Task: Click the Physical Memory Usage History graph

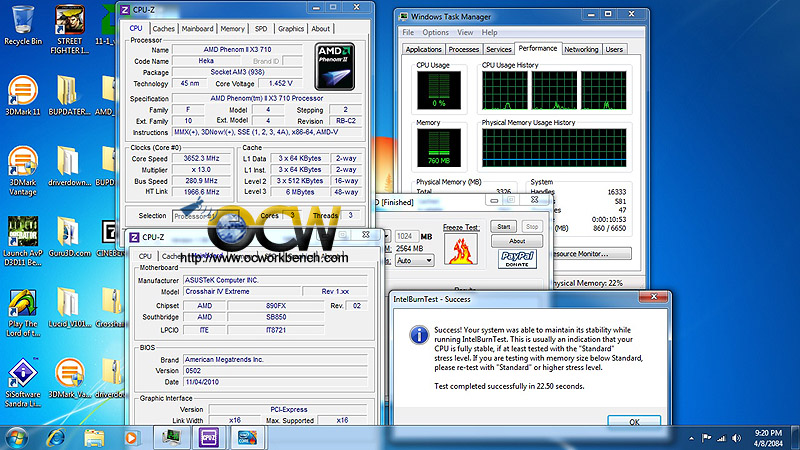Action: pyautogui.click(x=554, y=148)
